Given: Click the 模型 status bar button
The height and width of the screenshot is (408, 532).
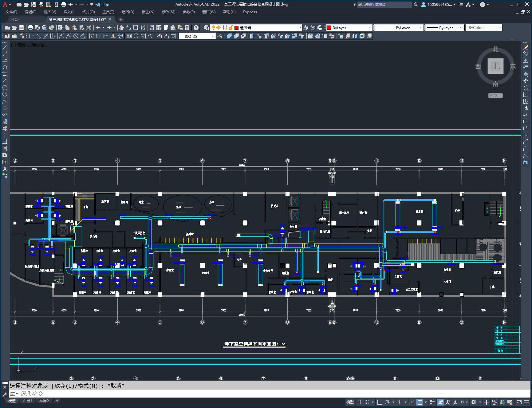Looking at the screenshot, I should pos(350,402).
